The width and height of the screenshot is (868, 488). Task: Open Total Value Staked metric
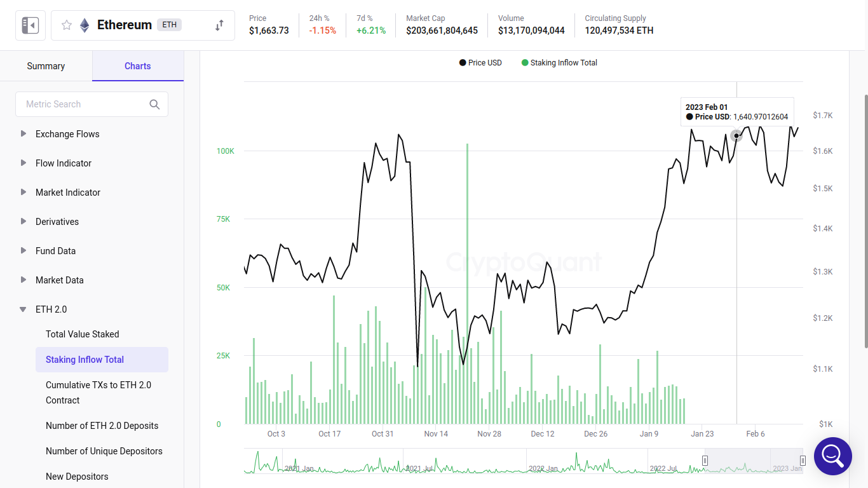click(x=83, y=334)
